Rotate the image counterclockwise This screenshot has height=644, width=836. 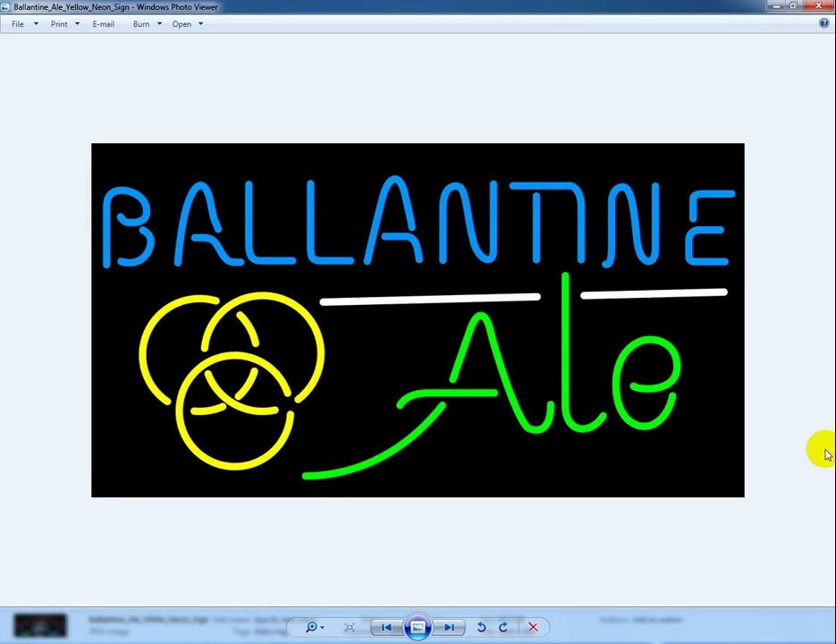(x=481, y=627)
